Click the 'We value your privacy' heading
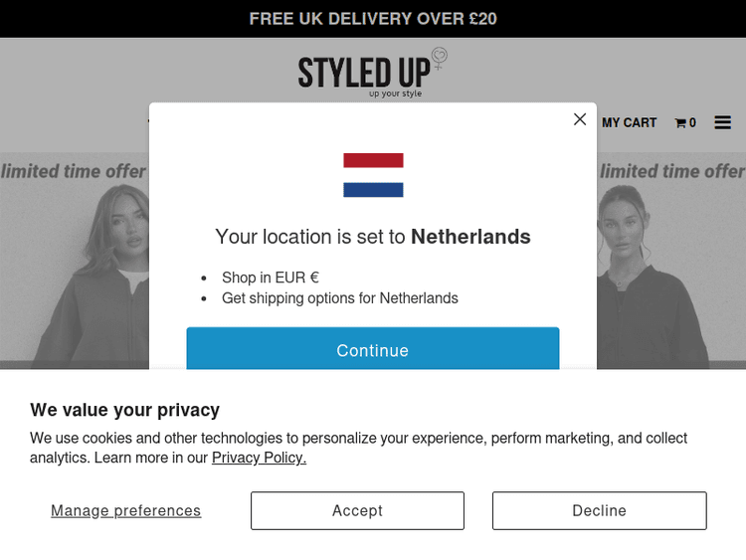The image size is (746, 560). [124, 410]
